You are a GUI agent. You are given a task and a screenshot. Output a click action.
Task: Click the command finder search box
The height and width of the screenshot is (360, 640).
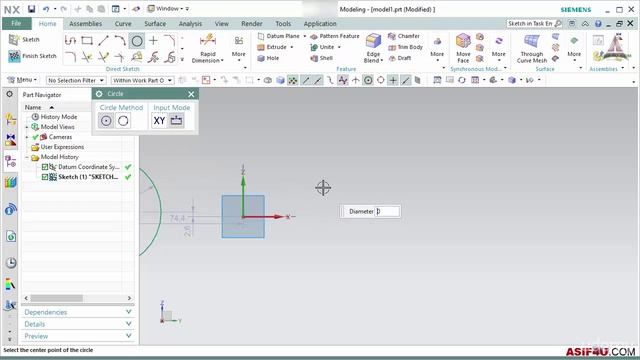pos(534,24)
